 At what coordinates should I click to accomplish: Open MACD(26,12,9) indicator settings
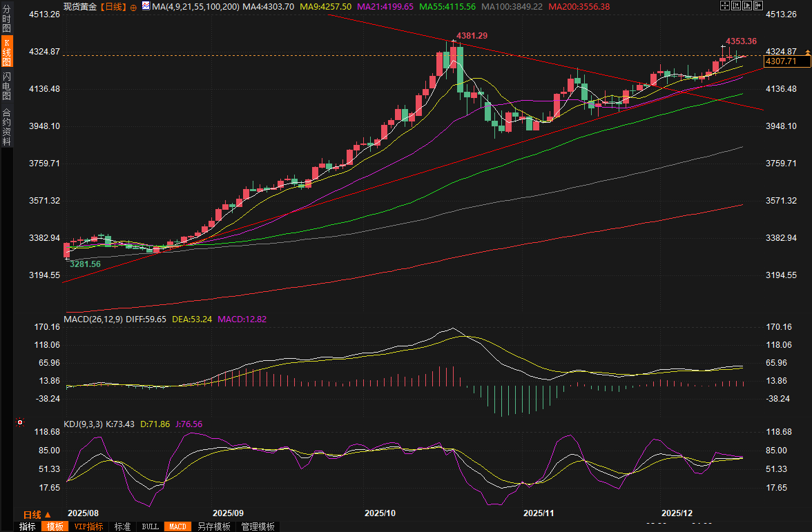click(x=93, y=319)
